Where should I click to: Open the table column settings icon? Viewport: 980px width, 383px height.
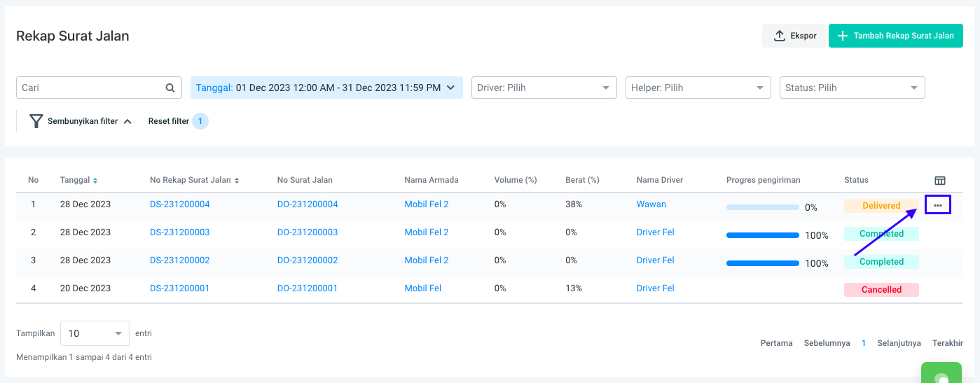[940, 181]
